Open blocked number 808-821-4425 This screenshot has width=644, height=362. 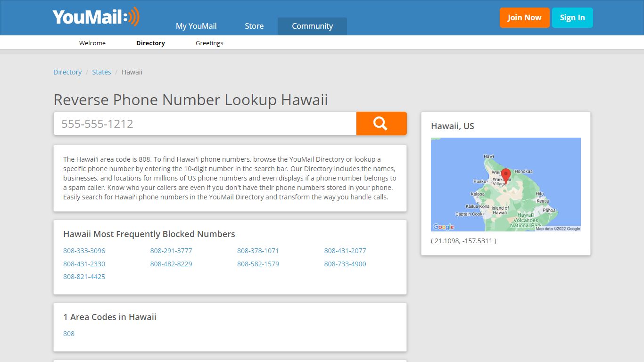(84, 277)
